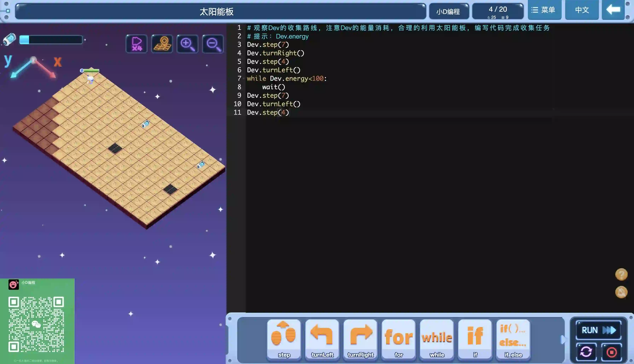Insert the for loop block
The width and height of the screenshot is (634, 364).
(399, 339)
